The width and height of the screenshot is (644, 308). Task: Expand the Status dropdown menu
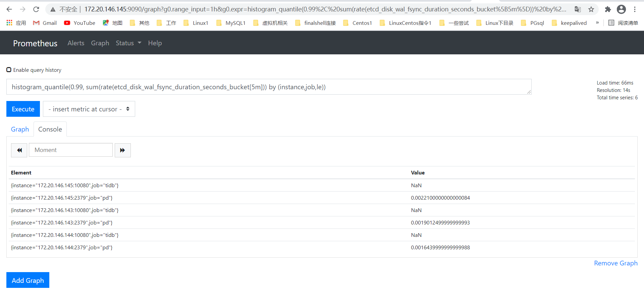(128, 43)
